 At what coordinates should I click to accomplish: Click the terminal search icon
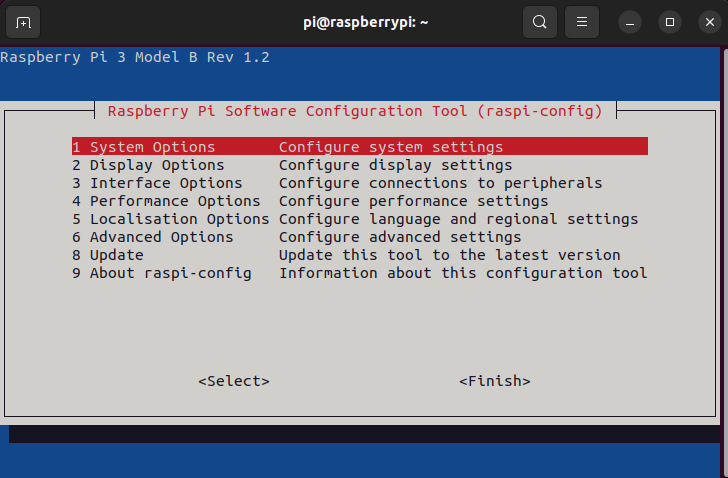point(539,22)
